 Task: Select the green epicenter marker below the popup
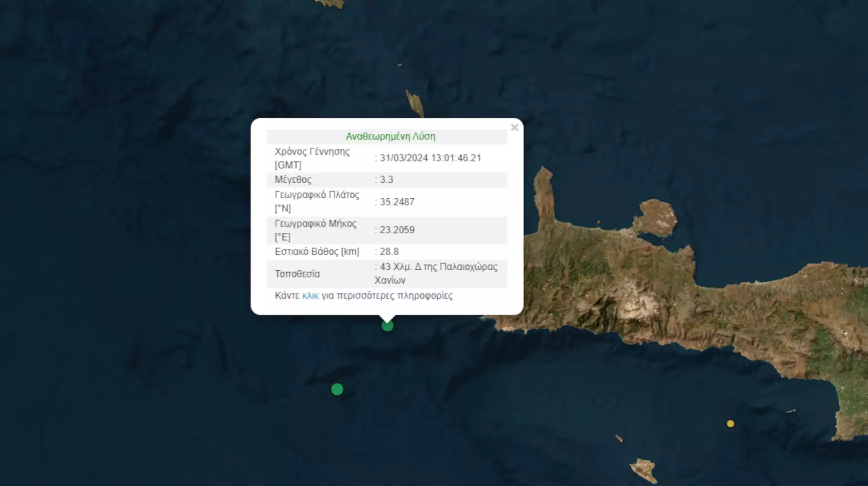click(x=387, y=326)
